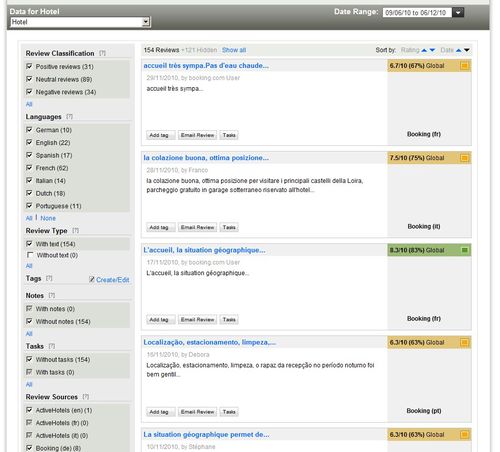The image size is (500, 452).
Task: Sort reviews by date descending arrow
Action: pyautogui.click(x=467, y=50)
